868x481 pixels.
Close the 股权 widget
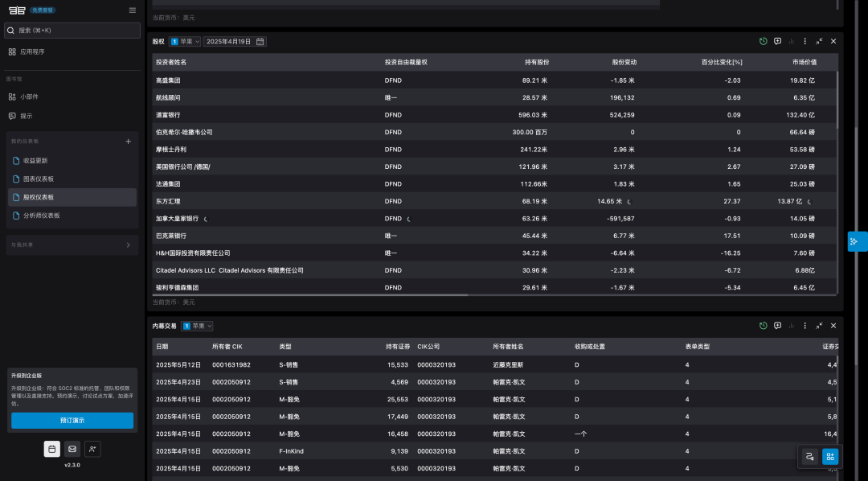(833, 42)
